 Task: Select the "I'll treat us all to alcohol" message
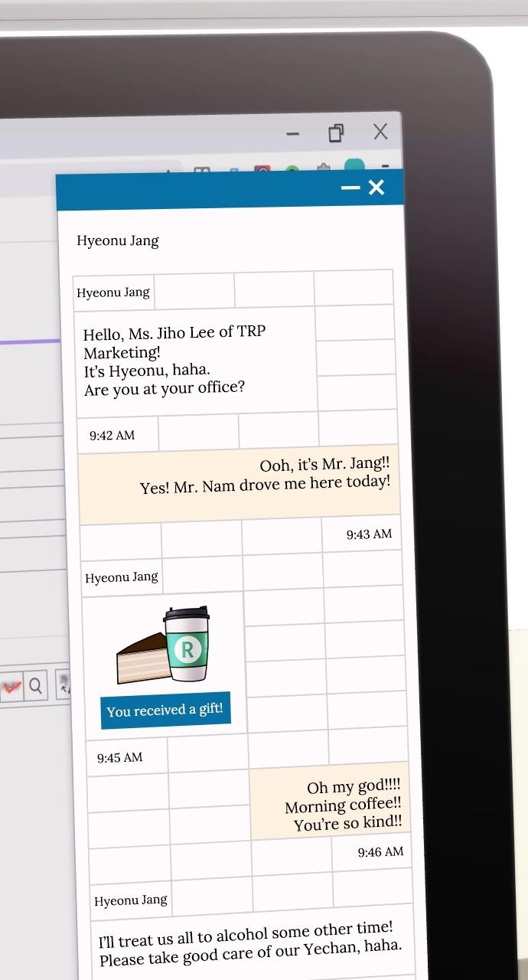249,945
